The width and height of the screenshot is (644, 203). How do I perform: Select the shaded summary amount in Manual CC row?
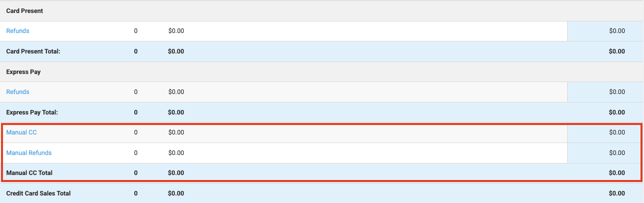pos(617,132)
